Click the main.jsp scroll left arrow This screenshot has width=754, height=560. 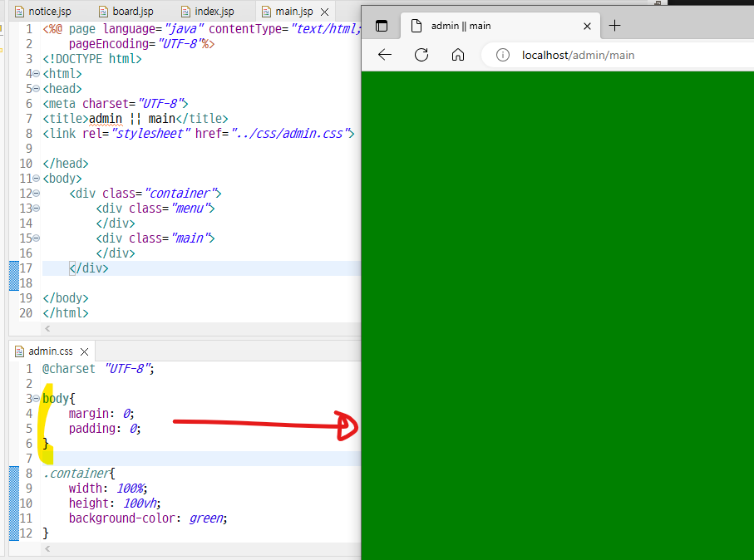click(47, 329)
